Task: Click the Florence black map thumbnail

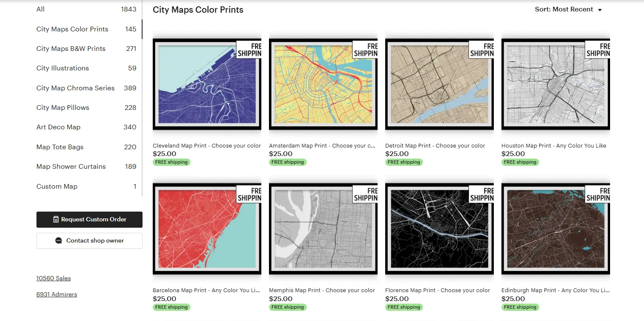Action: (x=439, y=228)
